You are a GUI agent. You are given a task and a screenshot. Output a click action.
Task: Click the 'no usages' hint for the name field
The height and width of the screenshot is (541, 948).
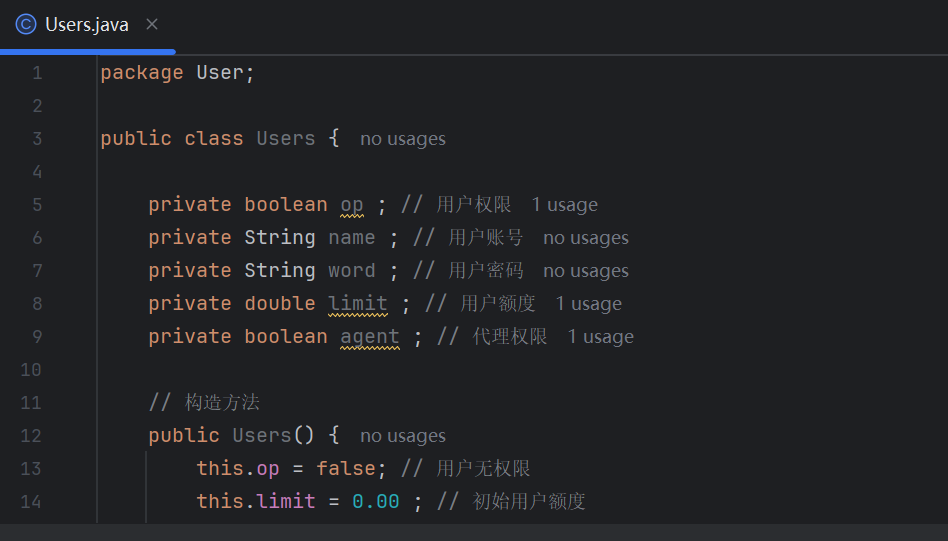(585, 238)
